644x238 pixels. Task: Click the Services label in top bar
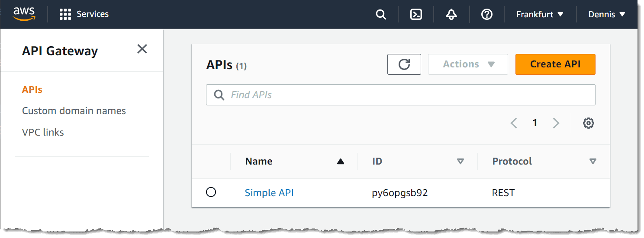point(93,14)
